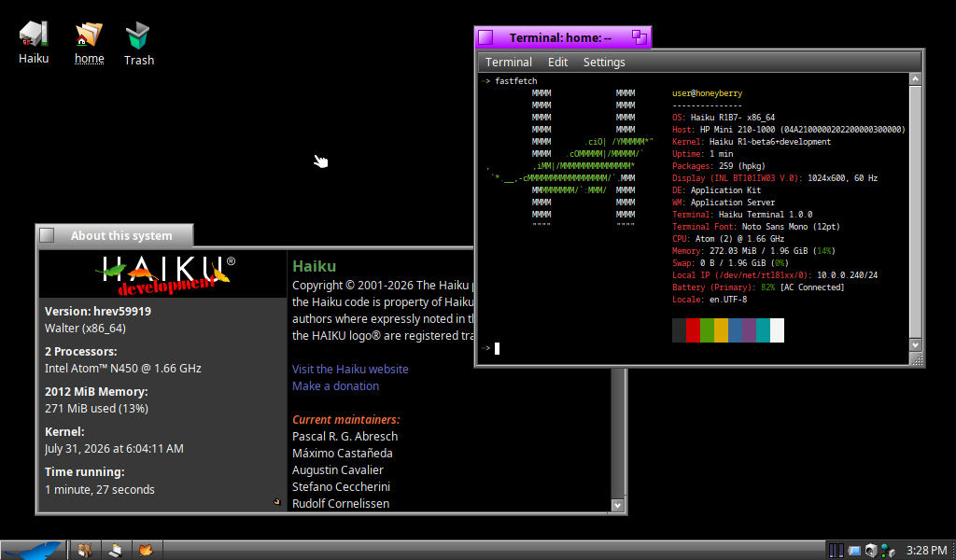Viewport: 956px width, 560px height.
Task: Open the Visit the Haiku website link
Action: [350, 370]
